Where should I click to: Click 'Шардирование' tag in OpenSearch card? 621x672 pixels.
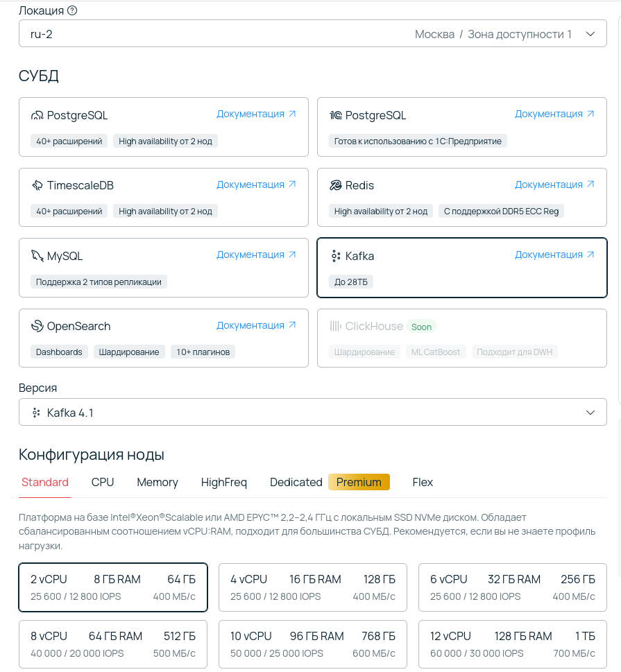(x=129, y=352)
